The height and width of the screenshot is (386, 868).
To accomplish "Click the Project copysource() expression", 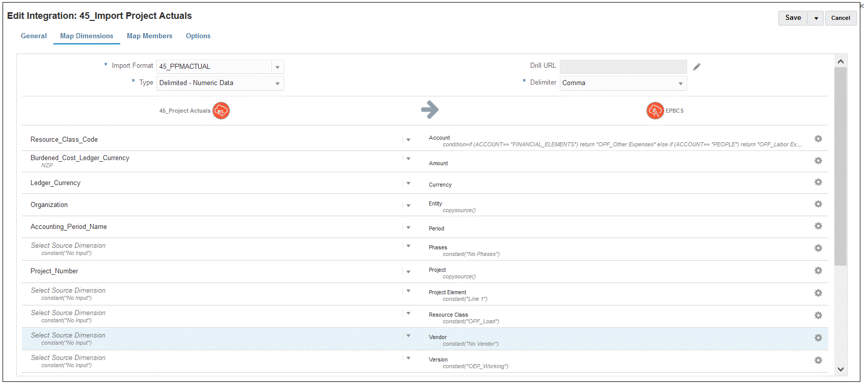I will 459,276.
